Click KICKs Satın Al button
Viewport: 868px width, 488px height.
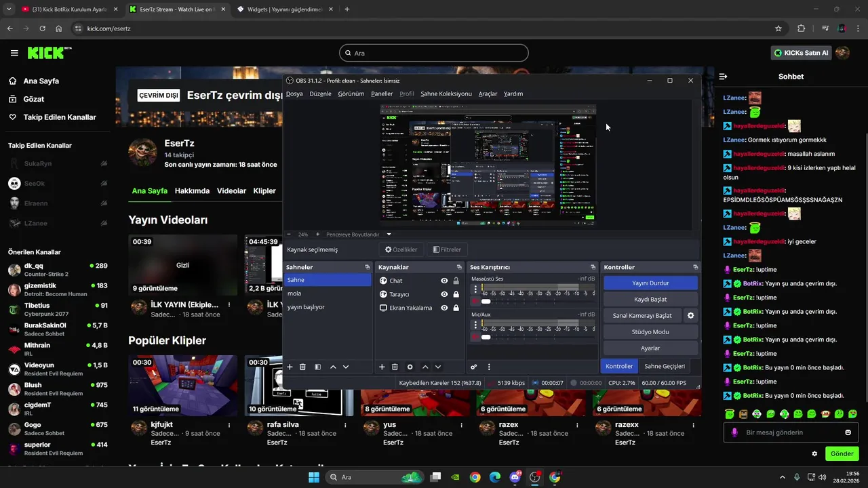(801, 53)
